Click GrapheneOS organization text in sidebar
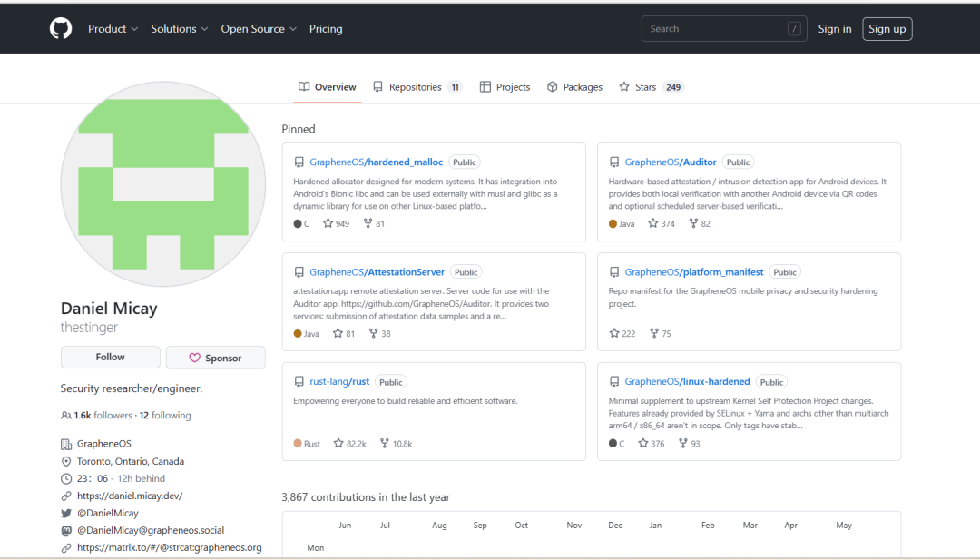980x560 pixels. 103,444
